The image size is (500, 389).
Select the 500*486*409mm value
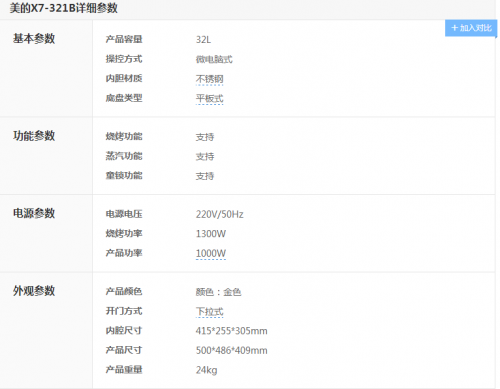click(x=231, y=350)
